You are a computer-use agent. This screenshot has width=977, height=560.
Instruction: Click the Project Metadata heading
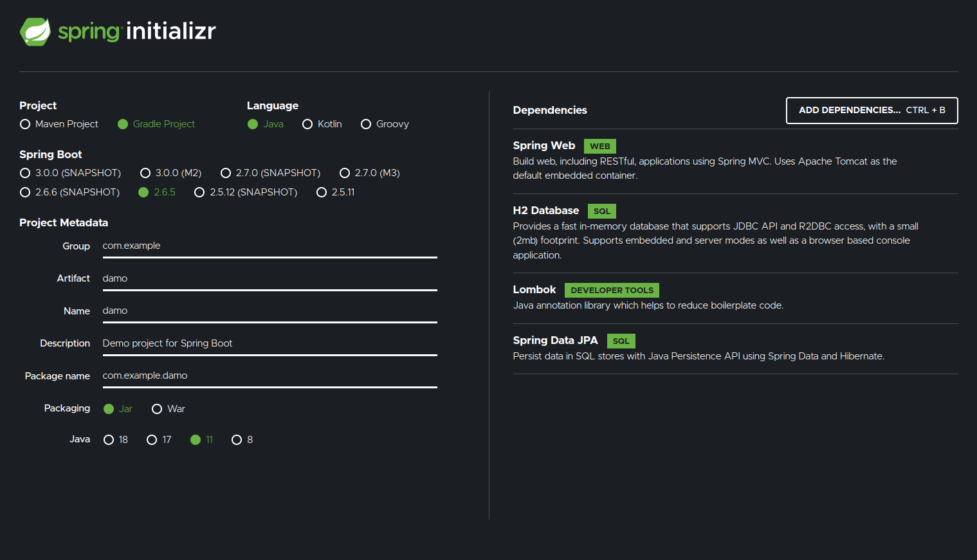pyautogui.click(x=64, y=223)
